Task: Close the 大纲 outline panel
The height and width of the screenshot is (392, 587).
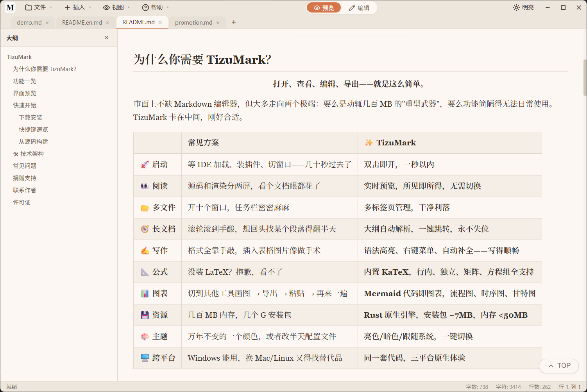Action: (107, 38)
